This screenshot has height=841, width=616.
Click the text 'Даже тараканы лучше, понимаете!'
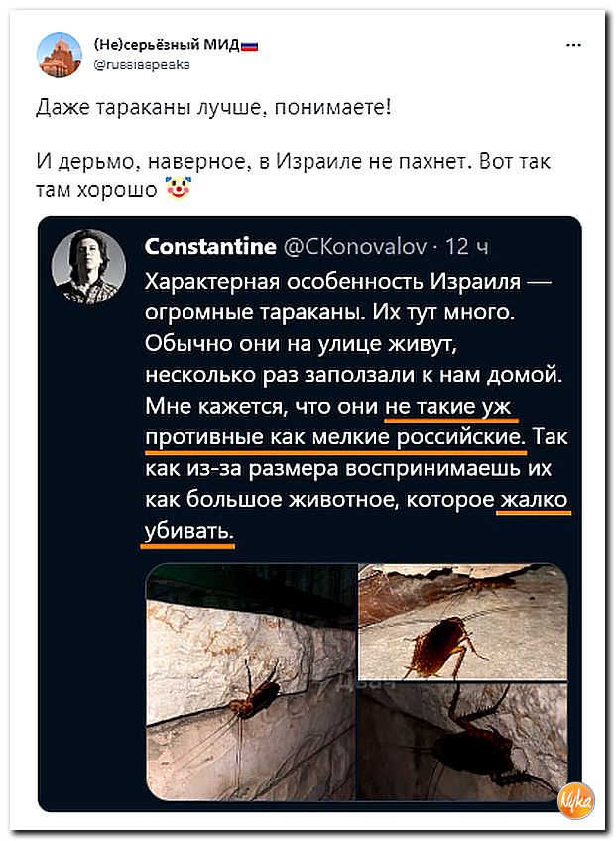213,108
